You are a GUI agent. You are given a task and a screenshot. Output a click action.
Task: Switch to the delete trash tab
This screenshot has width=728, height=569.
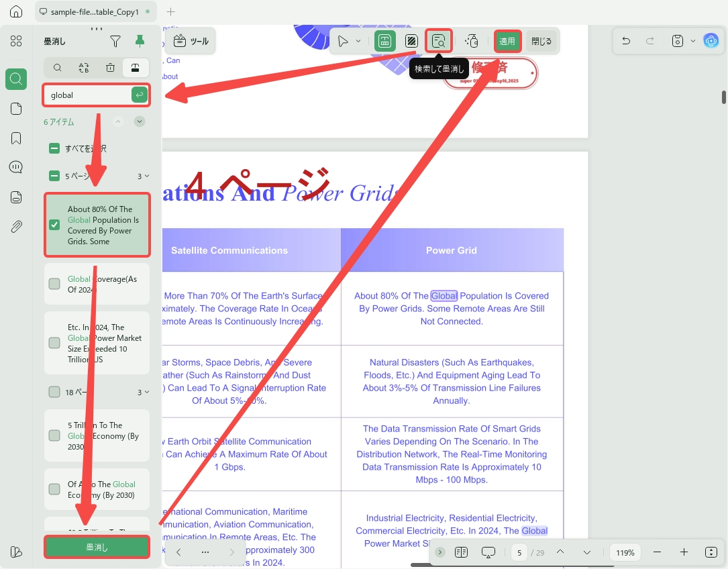pos(111,68)
